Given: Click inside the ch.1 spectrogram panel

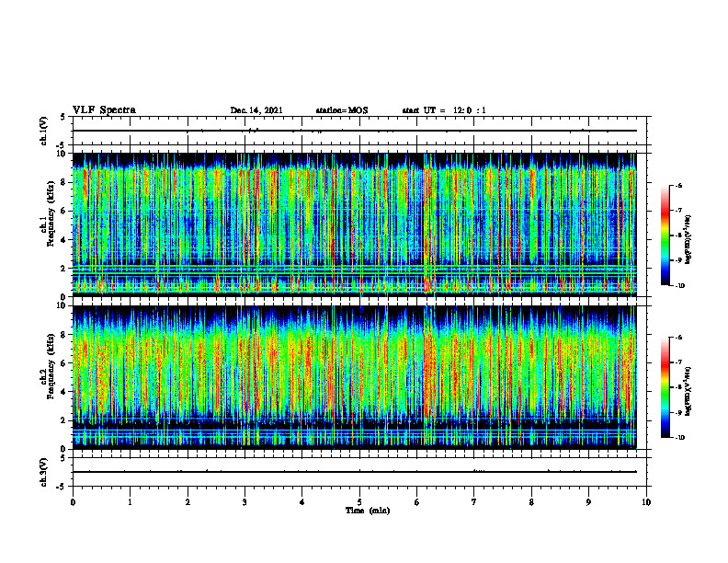Looking at the screenshot, I should pyautogui.click(x=354, y=224).
